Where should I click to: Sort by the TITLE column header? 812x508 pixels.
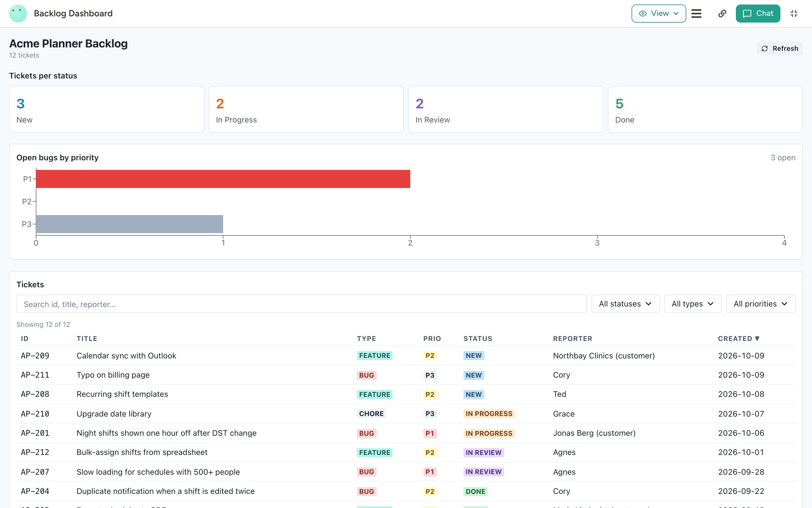point(87,338)
